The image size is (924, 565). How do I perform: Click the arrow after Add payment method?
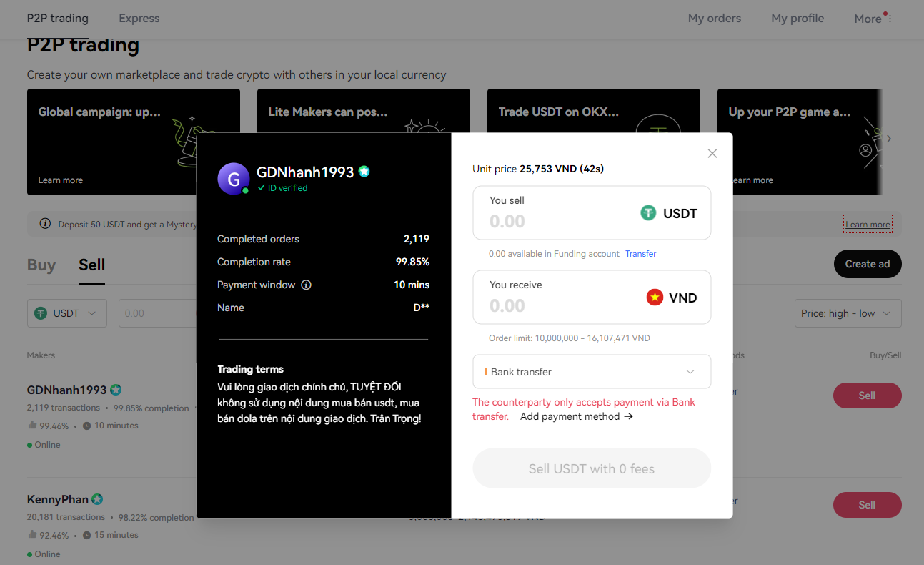point(628,416)
